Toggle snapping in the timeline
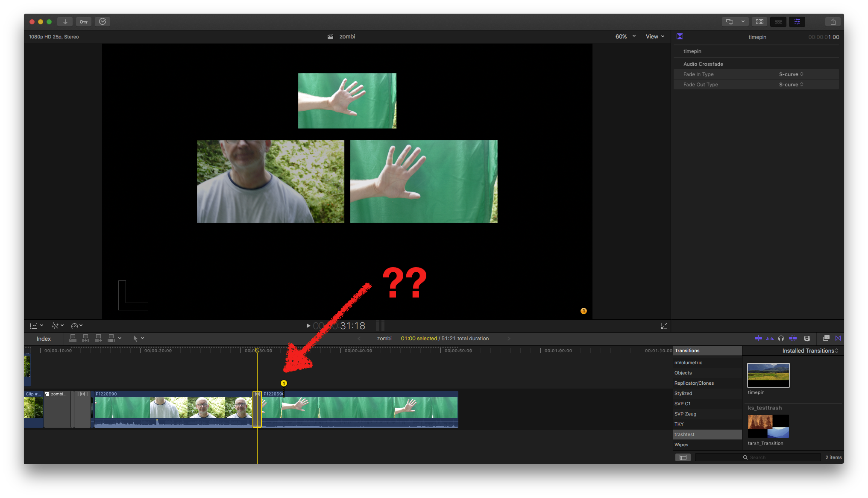 click(x=793, y=338)
